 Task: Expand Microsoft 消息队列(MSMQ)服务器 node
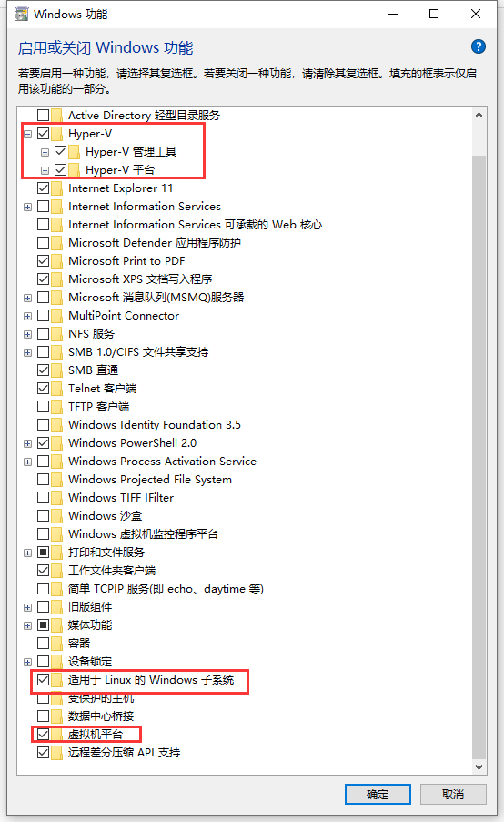[28, 299]
